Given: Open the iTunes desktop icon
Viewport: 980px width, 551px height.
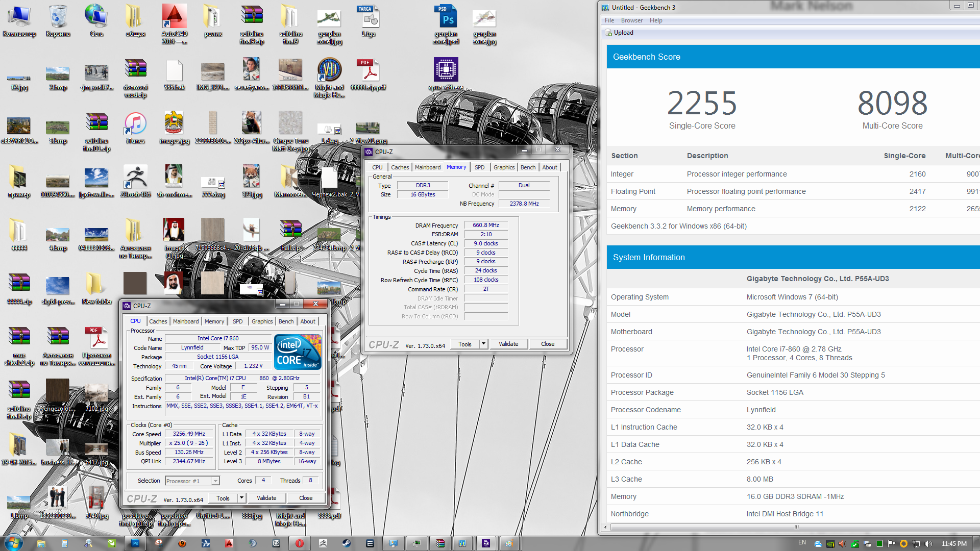Looking at the screenshot, I should pyautogui.click(x=135, y=129).
